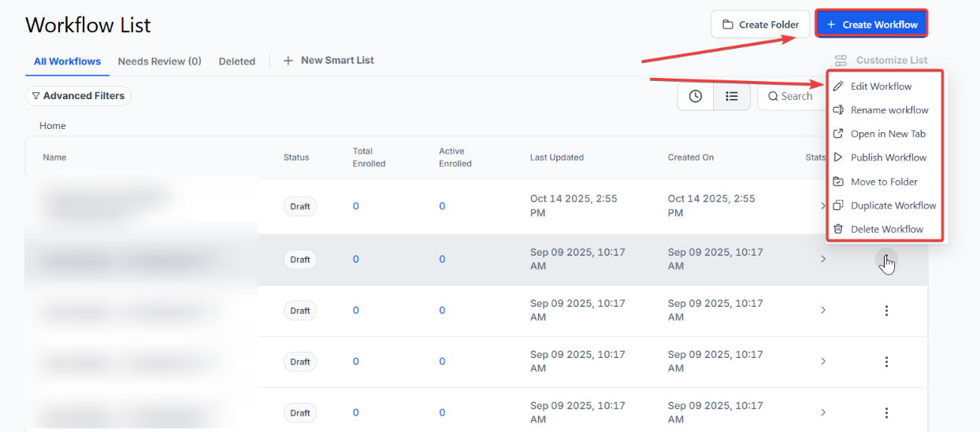This screenshot has height=432, width=980.
Task: Click the Create Folder button
Action: click(x=760, y=24)
